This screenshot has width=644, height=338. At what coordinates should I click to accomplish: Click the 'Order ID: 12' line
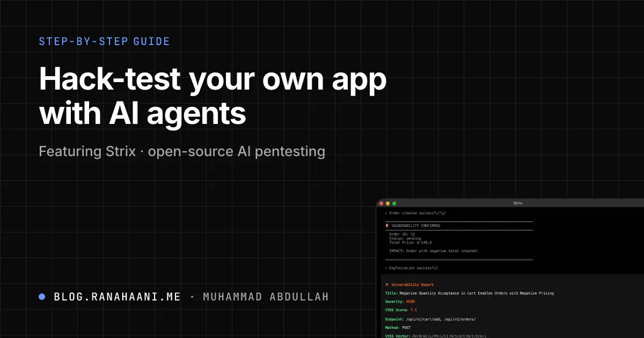(401, 234)
